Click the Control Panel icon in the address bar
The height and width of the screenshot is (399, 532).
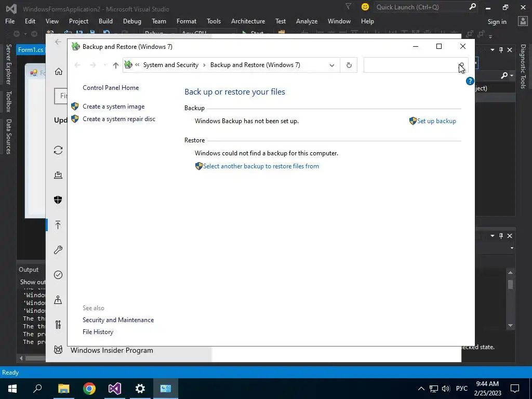pyautogui.click(x=128, y=64)
